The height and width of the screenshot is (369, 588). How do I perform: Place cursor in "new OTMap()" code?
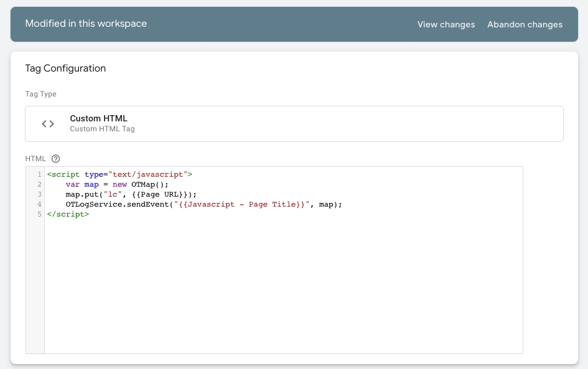[140, 185]
